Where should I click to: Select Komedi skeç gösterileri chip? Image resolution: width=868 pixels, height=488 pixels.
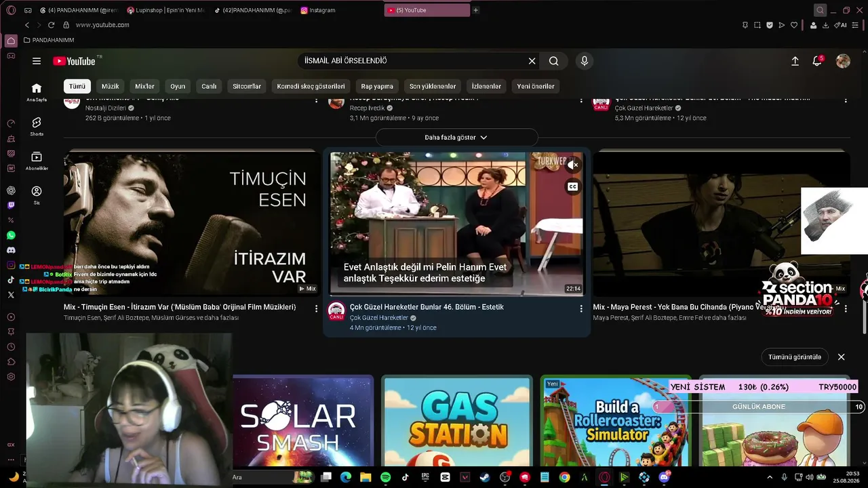pos(311,86)
